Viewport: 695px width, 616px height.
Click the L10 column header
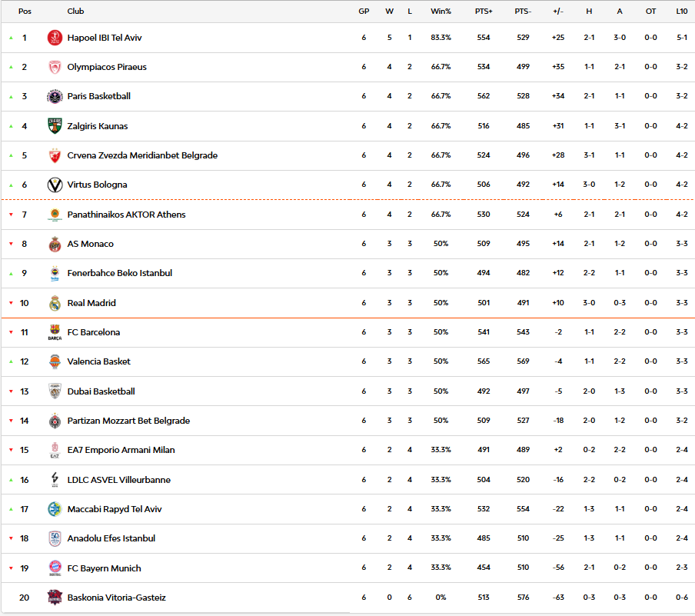click(681, 12)
